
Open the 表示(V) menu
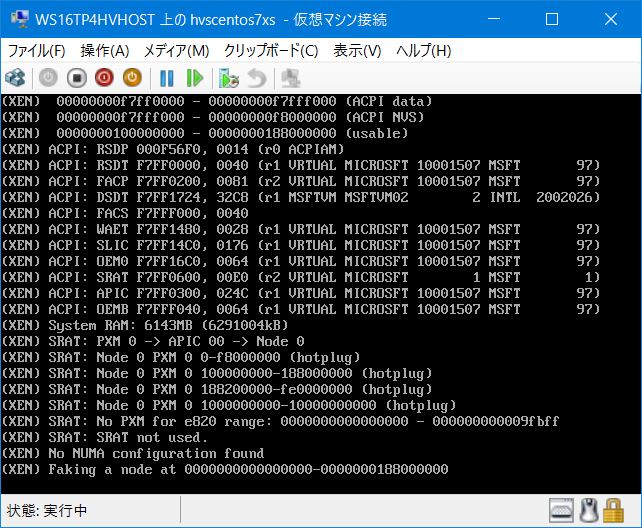(357, 51)
